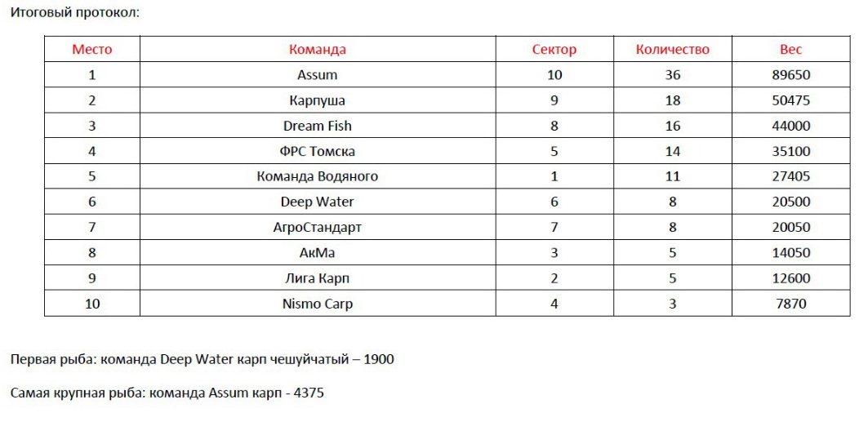Click the weight value 50475
868x422 pixels.
[x=790, y=100]
